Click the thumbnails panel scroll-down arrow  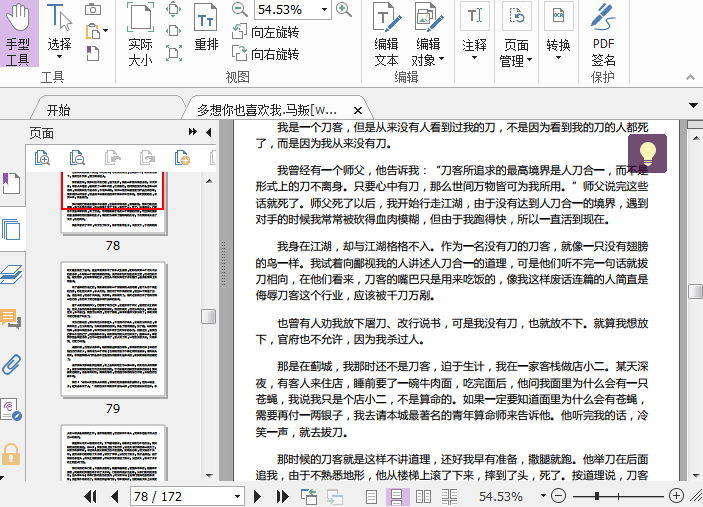[x=209, y=475]
